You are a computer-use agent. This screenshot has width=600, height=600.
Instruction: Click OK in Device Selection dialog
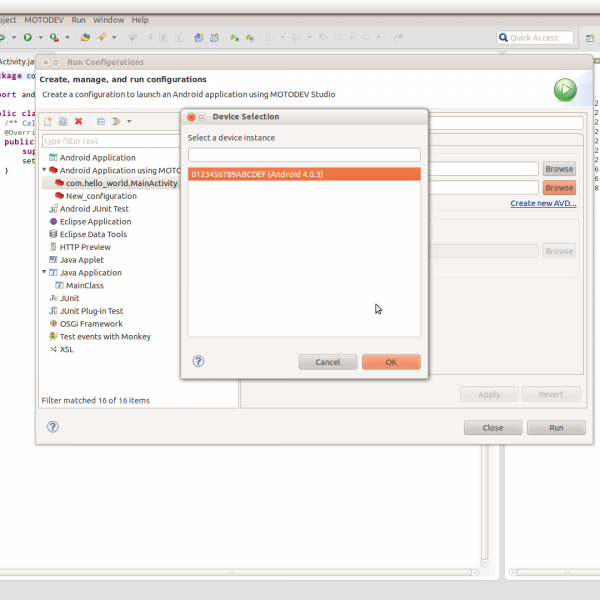pyautogui.click(x=391, y=362)
